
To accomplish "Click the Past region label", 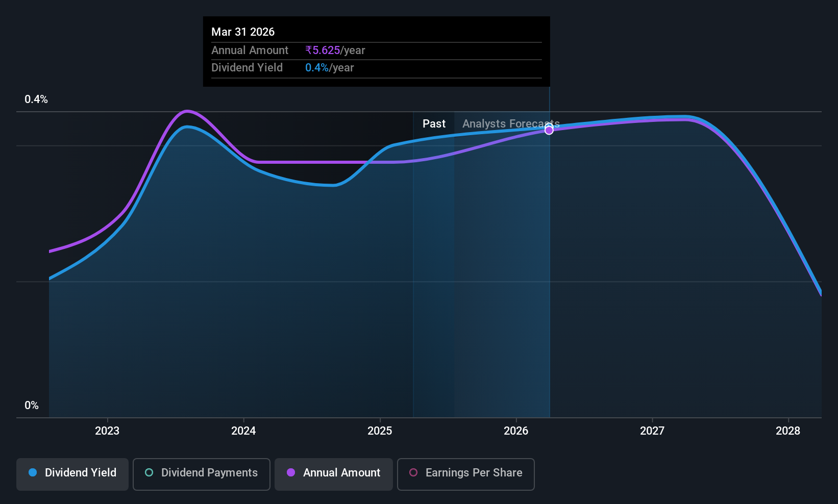I will (x=434, y=124).
